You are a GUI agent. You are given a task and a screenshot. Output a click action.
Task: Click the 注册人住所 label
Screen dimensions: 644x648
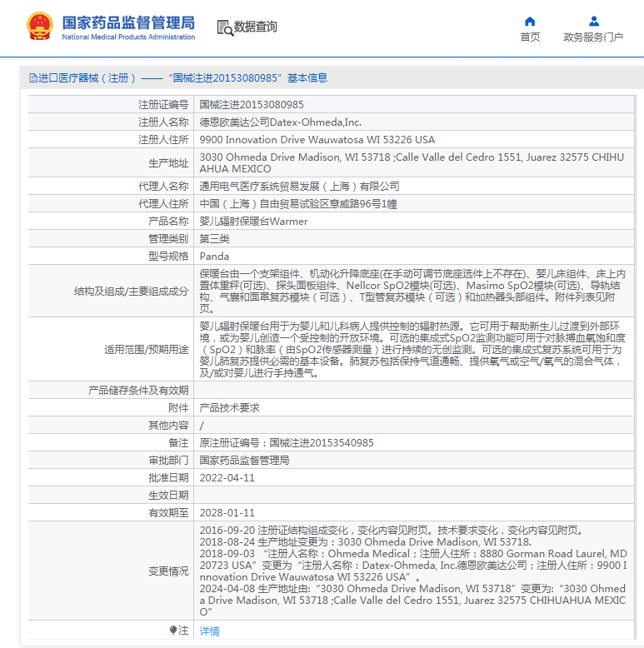coord(163,140)
